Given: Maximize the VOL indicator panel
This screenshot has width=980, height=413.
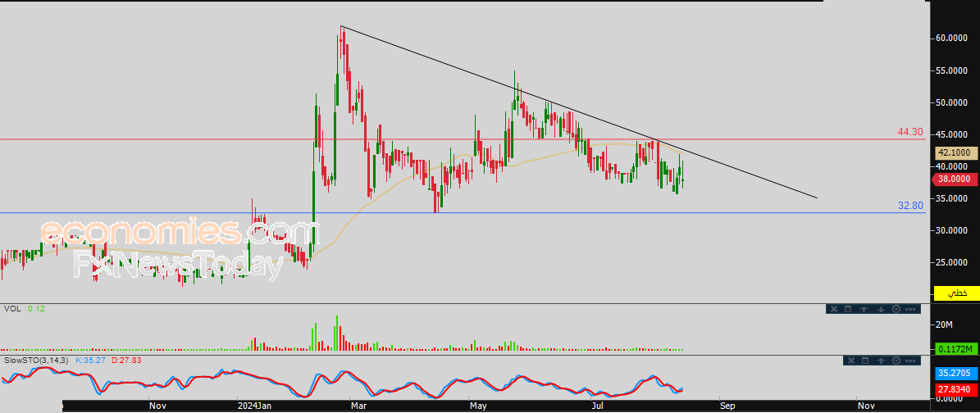Looking at the screenshot, I should pos(849,309).
